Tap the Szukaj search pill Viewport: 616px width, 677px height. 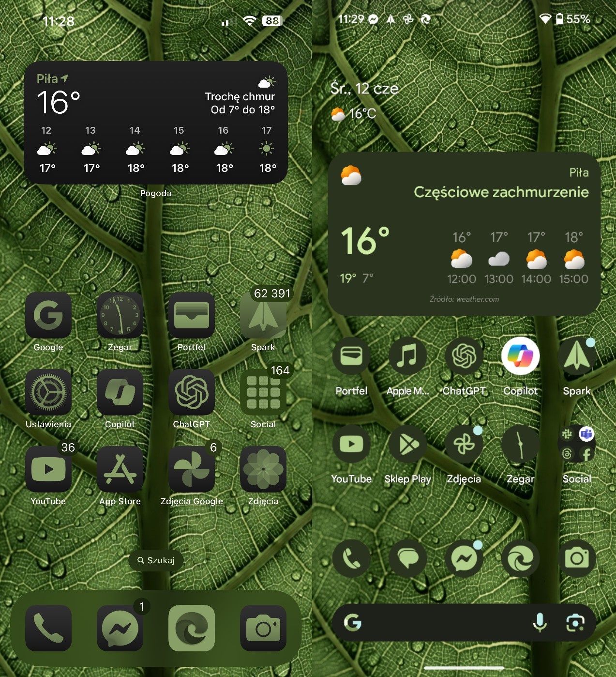point(156,560)
